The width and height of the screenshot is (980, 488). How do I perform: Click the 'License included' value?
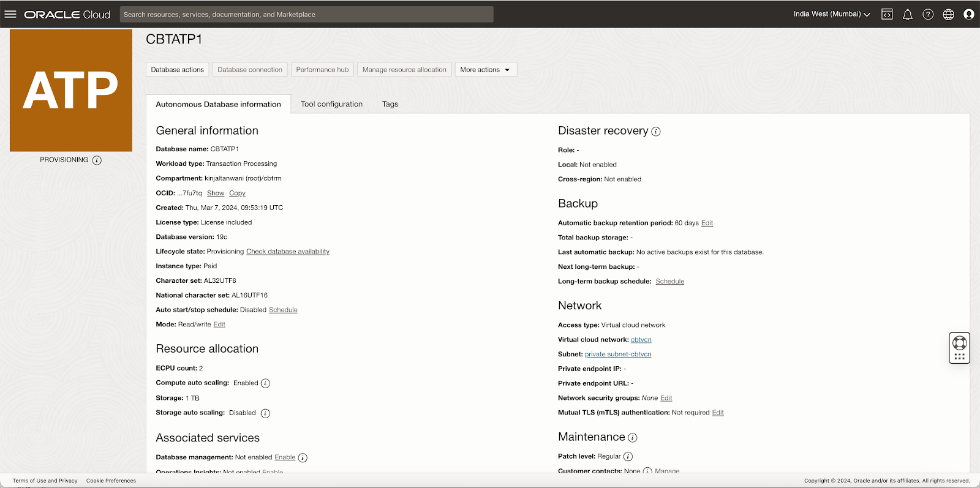tap(226, 223)
